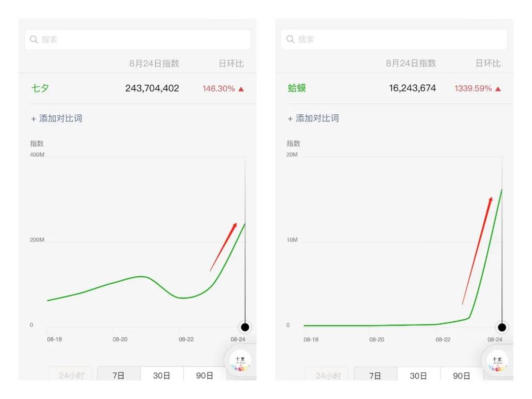532x399 pixels.
Task: Switch to 30日 range in 七夕 panel
Action: (162, 375)
